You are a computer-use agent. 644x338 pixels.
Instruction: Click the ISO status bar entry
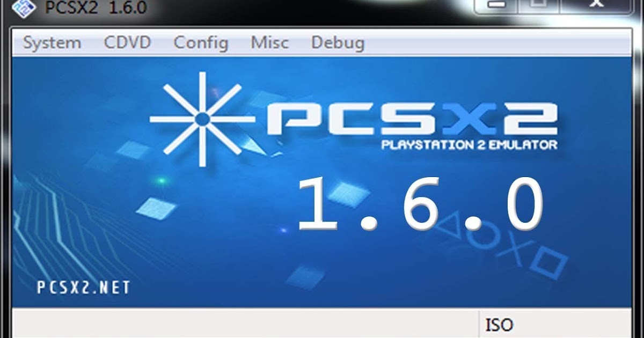tap(499, 325)
